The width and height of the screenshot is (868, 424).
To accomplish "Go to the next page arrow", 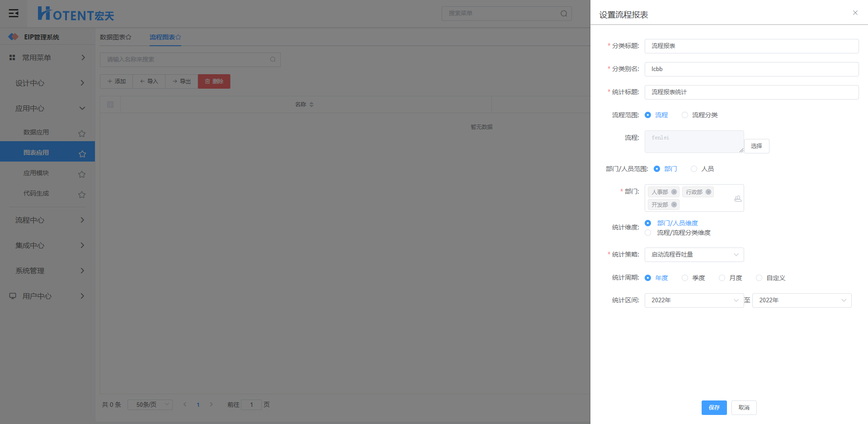I will point(211,405).
